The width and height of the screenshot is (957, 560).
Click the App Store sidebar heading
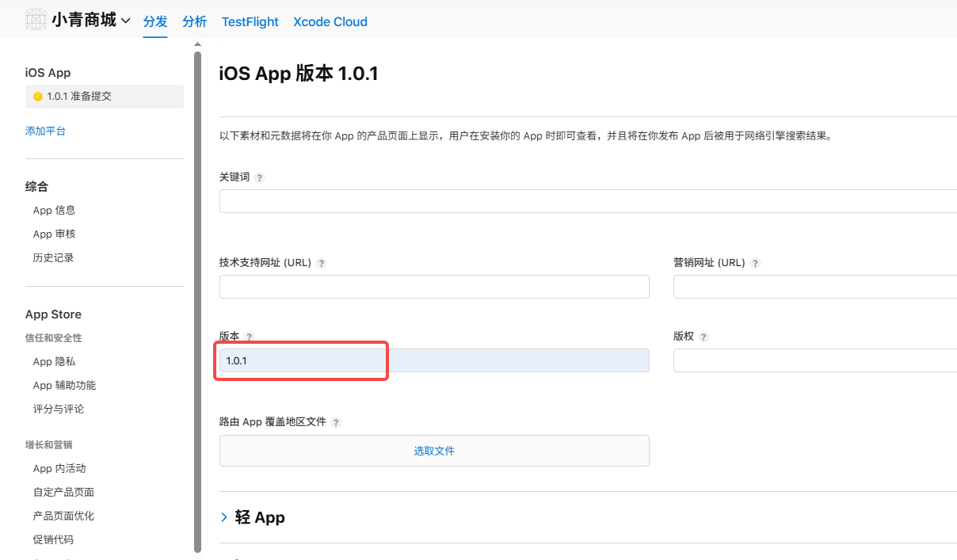pos(53,314)
